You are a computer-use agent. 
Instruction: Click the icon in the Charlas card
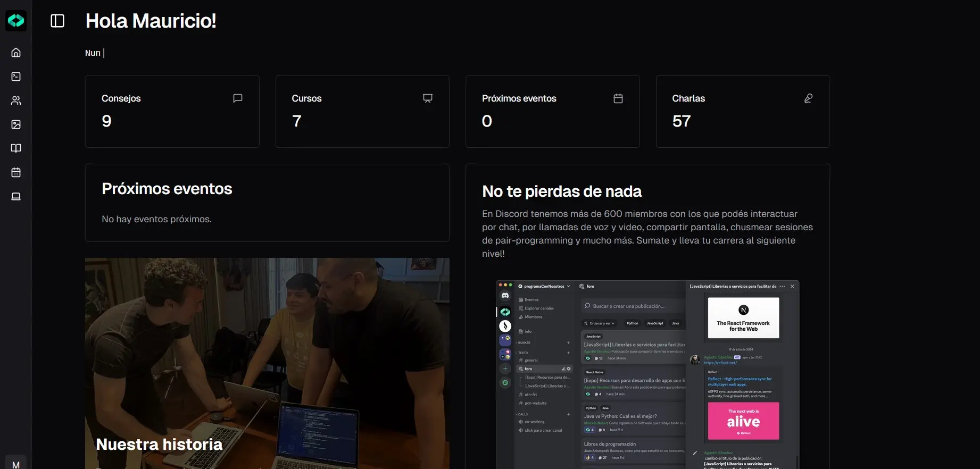pos(808,98)
